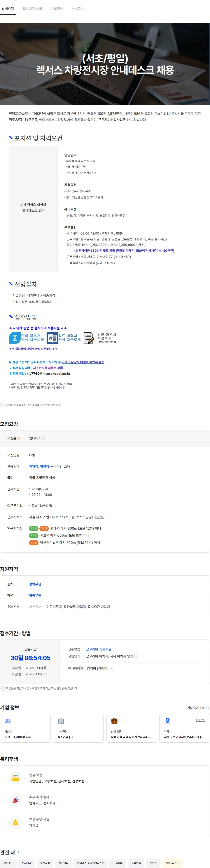Click the 3호선 badge for 남부터미널역

[x=34, y=543]
